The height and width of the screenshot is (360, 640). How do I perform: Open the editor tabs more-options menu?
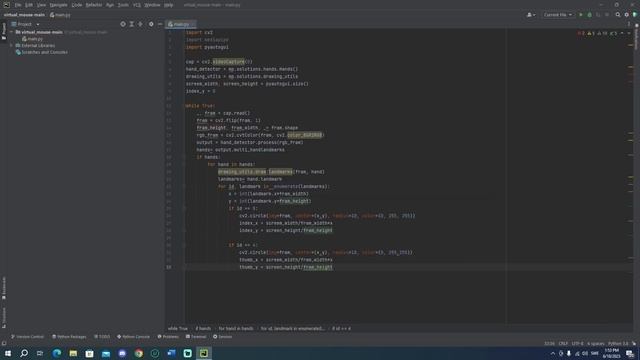click(629, 24)
